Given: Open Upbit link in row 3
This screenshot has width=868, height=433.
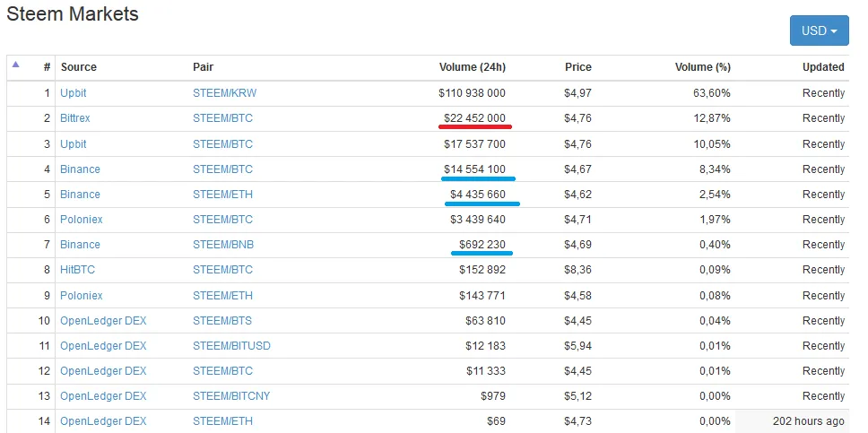Looking at the screenshot, I should pos(73,144).
